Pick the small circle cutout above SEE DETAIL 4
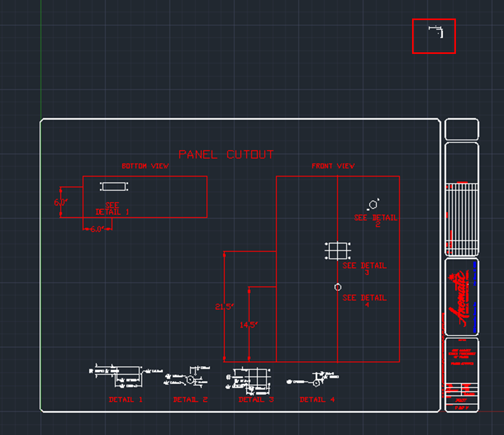 338,287
